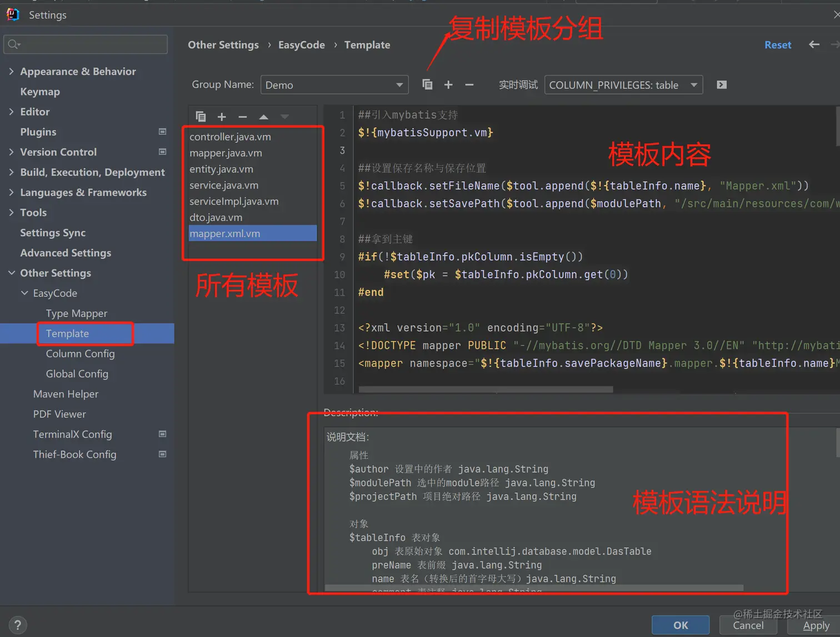Open the help question mark button
Image resolution: width=840 pixels, height=637 pixels.
[17, 625]
